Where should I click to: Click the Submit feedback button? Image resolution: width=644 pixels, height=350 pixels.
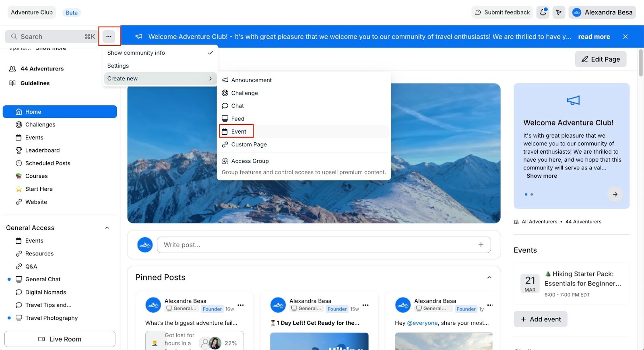[502, 12]
